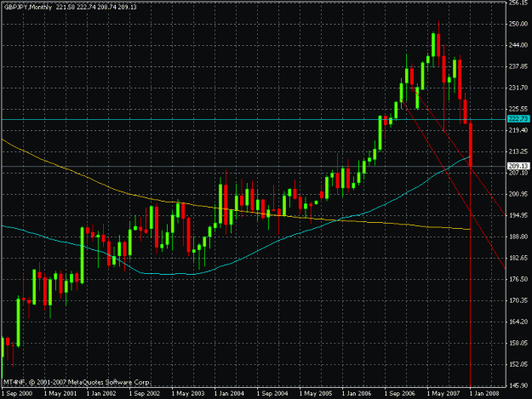532x399 pixels.
Task: Click the GBPJPY,Monthly chart title
Action: tap(28, 7)
